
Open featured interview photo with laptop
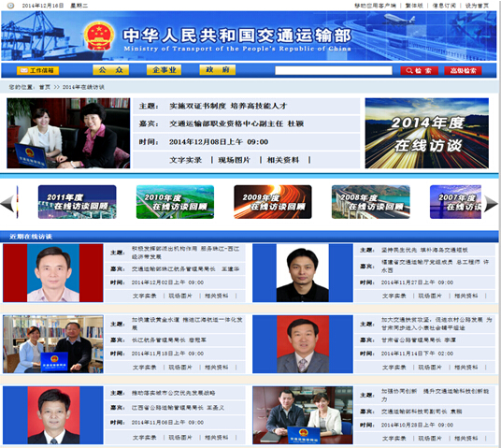(68, 133)
